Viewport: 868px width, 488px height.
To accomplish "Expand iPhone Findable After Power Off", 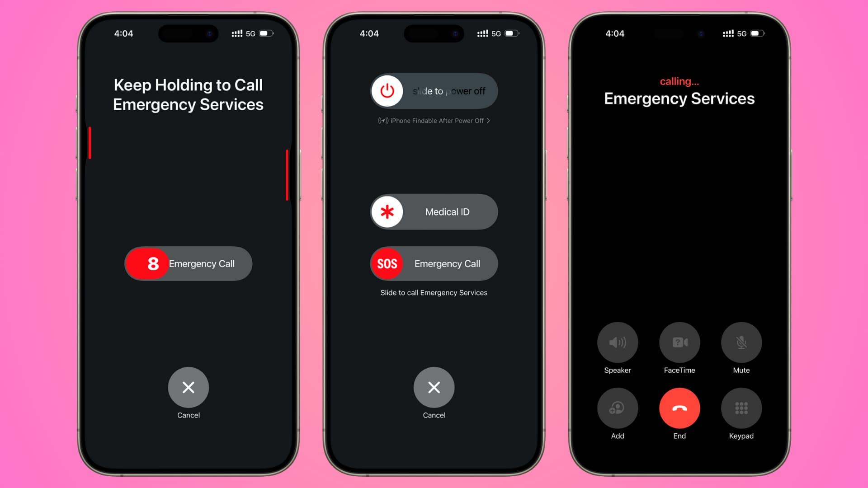I will [434, 121].
